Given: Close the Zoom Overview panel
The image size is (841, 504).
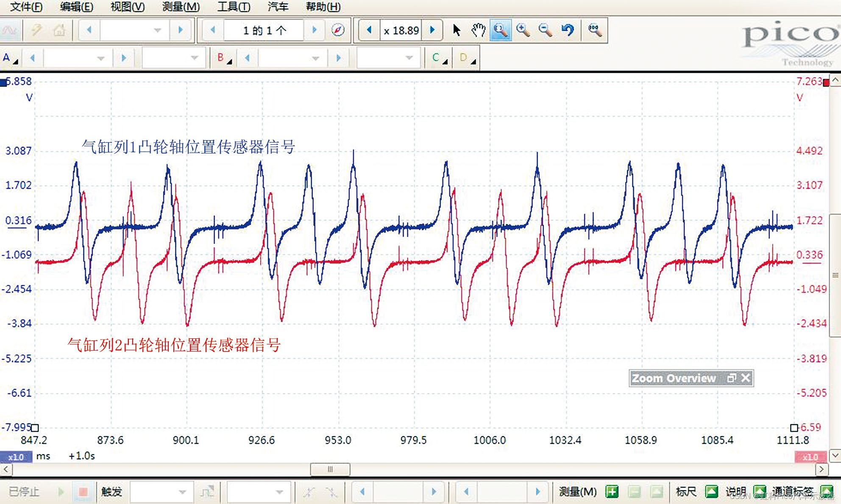Looking at the screenshot, I should (x=746, y=378).
